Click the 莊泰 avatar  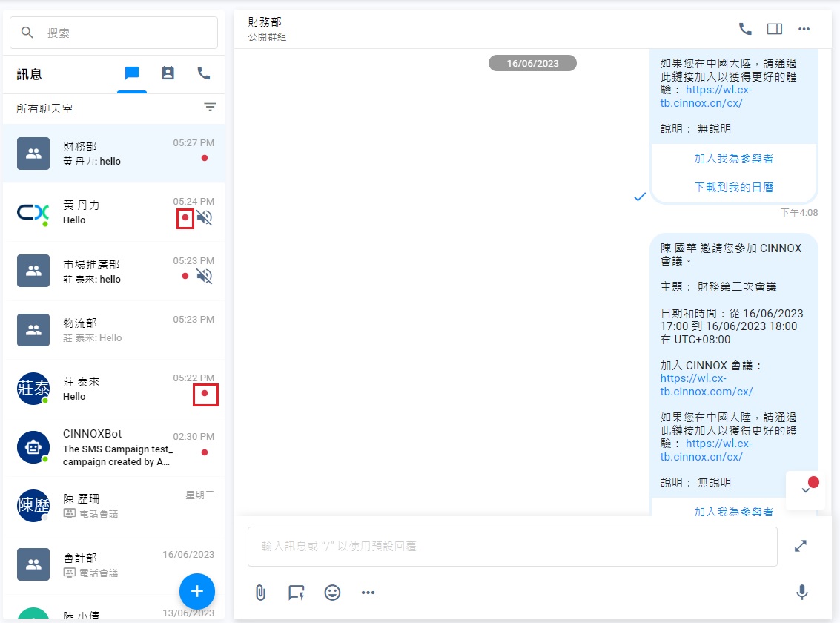(33, 389)
